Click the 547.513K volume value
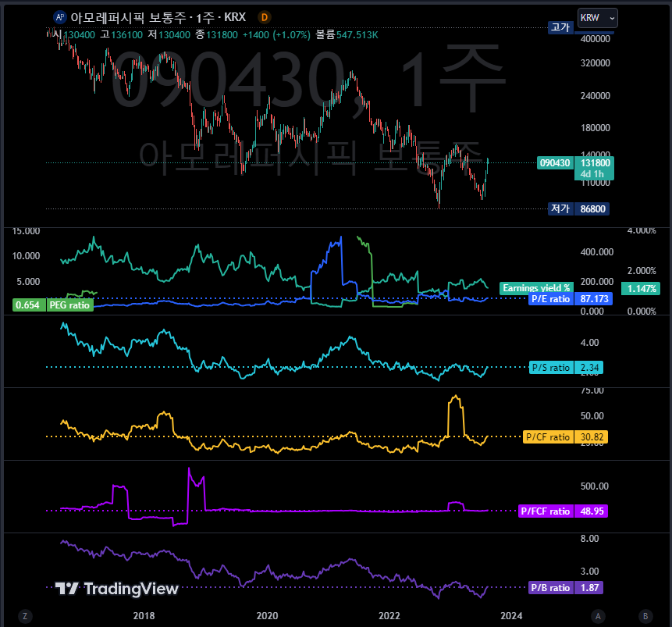 coord(357,35)
